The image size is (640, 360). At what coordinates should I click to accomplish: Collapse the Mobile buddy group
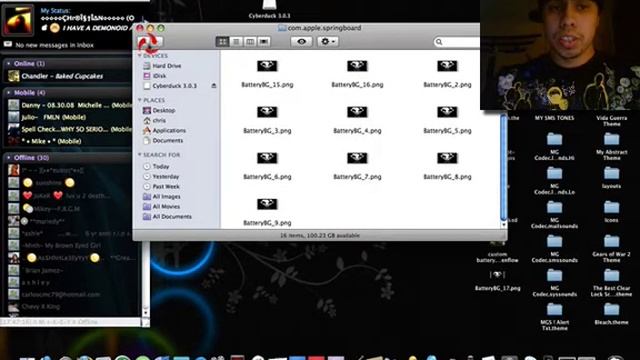[x=9, y=93]
